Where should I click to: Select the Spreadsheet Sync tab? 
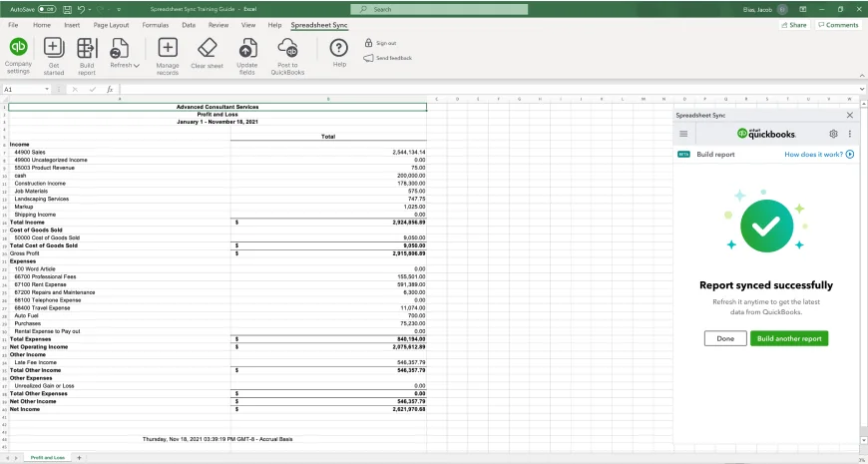(319, 25)
